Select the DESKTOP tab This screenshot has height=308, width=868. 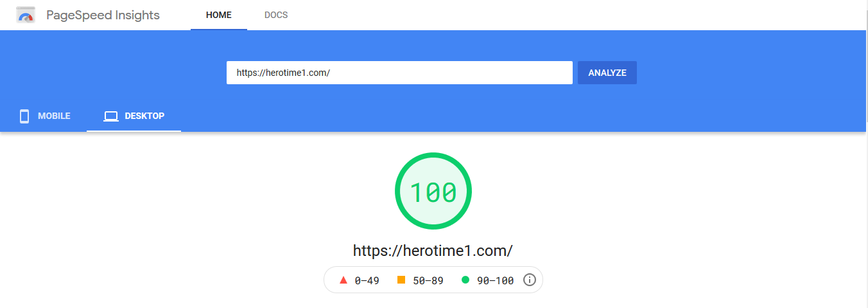click(134, 116)
